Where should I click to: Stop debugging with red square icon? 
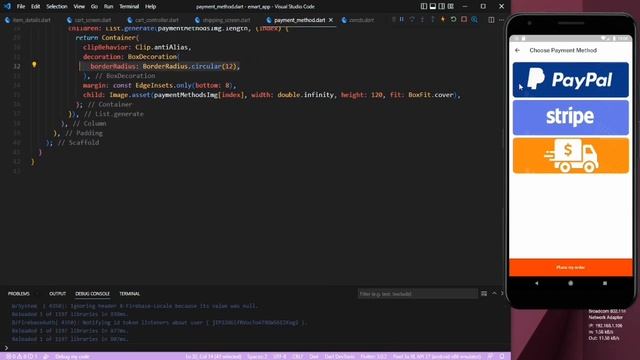(464, 20)
